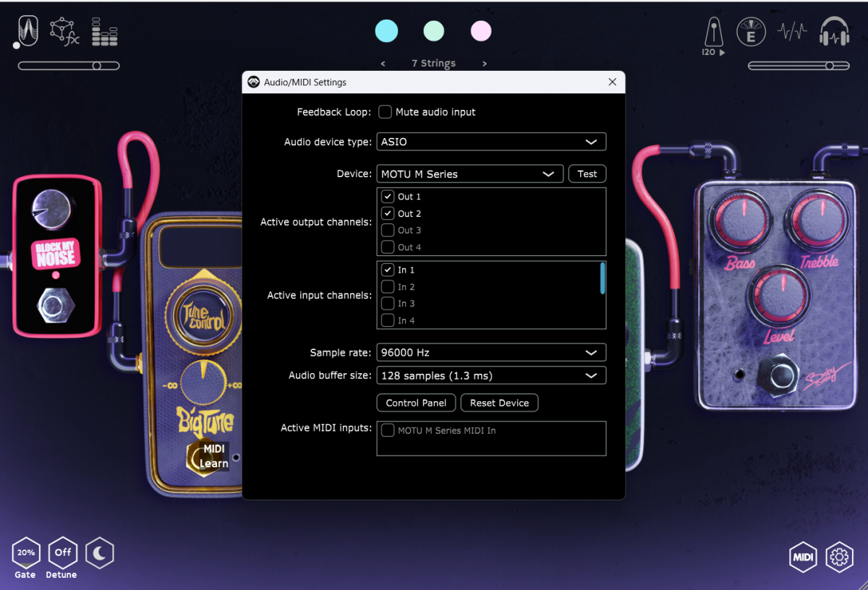Uncheck the Out 2 output channel
The image size is (868, 590).
(x=388, y=214)
